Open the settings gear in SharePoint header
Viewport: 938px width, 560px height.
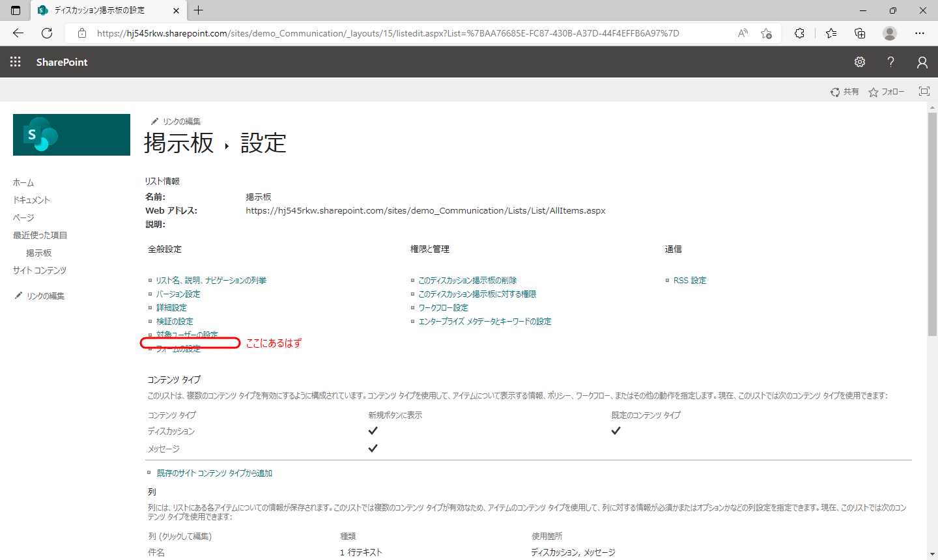click(860, 62)
